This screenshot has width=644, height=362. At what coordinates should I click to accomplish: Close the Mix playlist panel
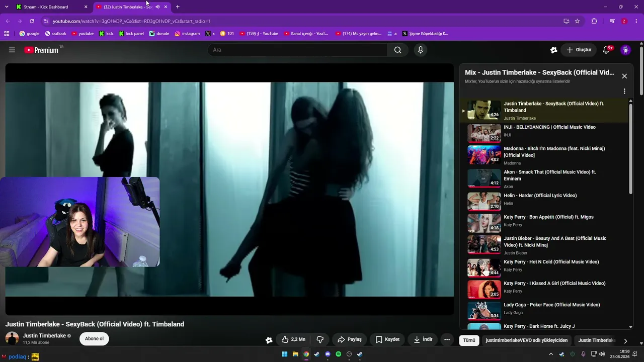[x=624, y=76]
